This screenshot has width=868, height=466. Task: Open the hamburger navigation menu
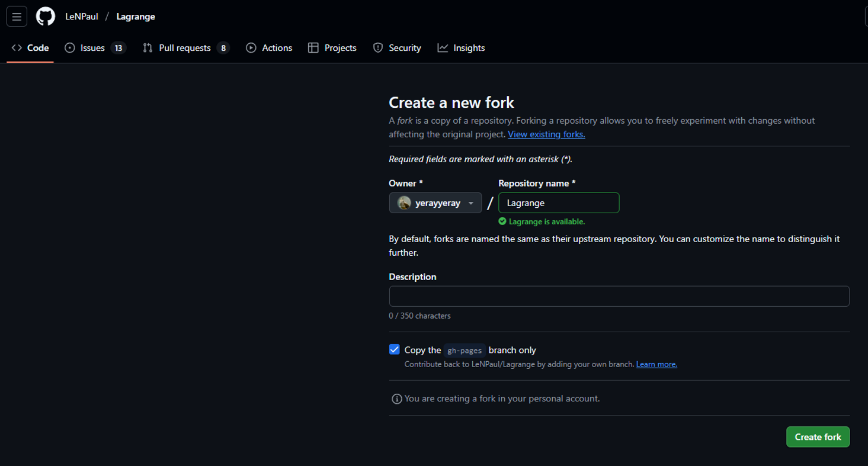tap(16, 16)
